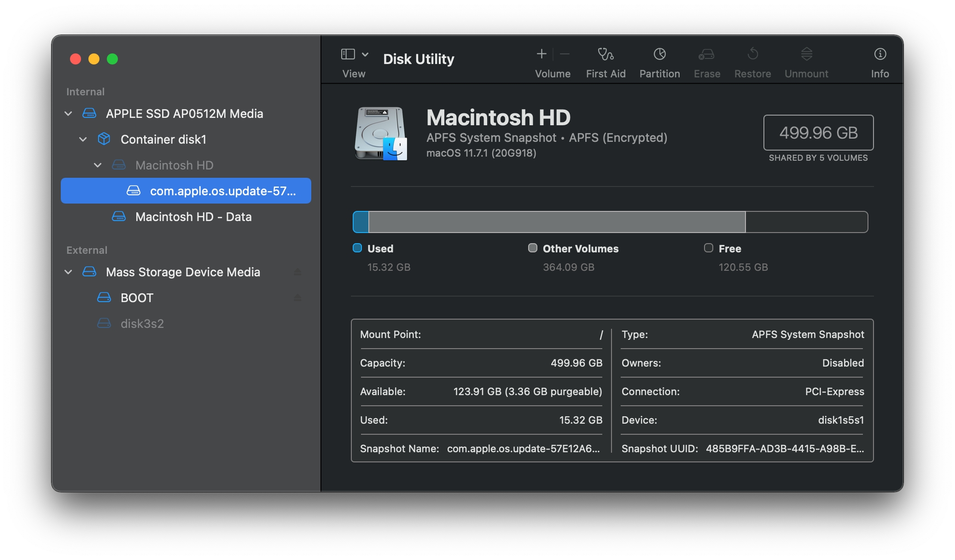Image resolution: width=955 pixels, height=560 pixels.
Task: Click the large Macintosh HD disk image
Action: [x=381, y=134]
